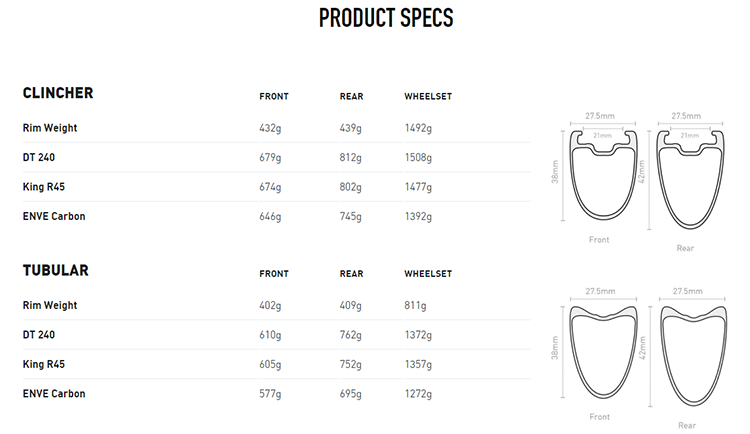Viewport: 750px width, 434px height.
Task: Select the PRODUCT SPECS heading
Action: pyautogui.click(x=386, y=18)
